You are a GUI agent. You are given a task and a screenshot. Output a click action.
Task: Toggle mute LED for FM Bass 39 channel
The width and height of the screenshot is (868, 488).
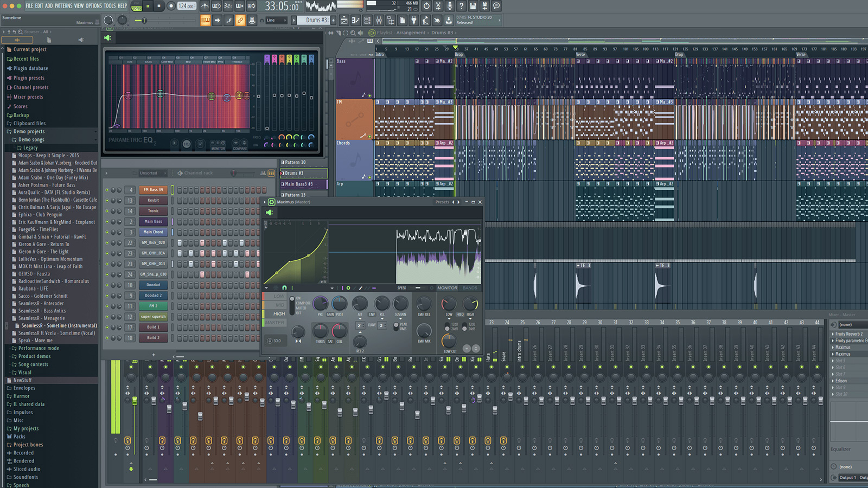click(107, 190)
